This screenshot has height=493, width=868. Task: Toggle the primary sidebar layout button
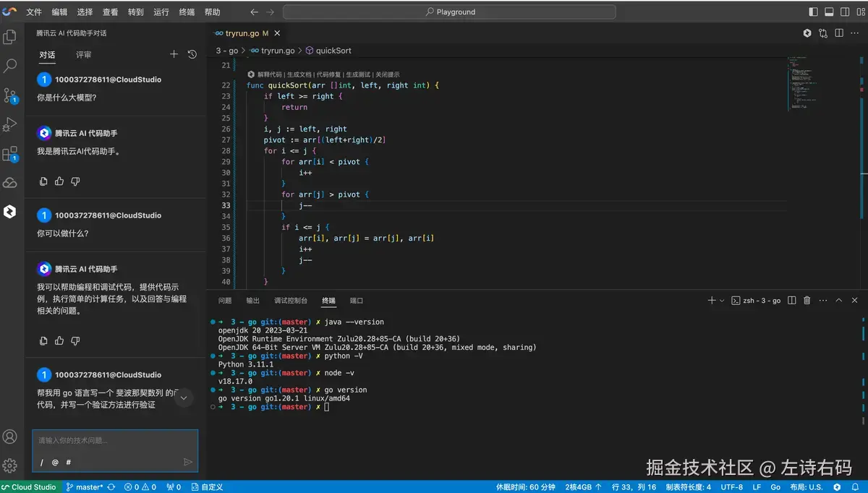[814, 12]
